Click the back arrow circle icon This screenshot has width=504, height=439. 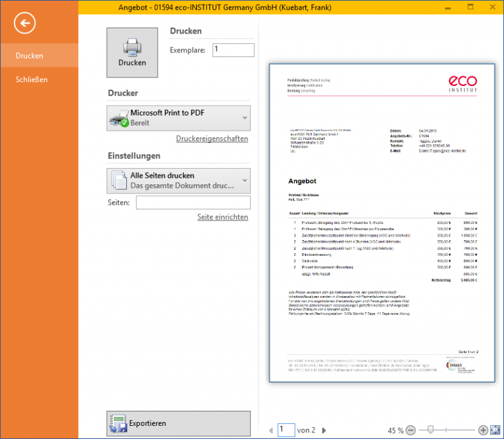pyautogui.click(x=25, y=23)
